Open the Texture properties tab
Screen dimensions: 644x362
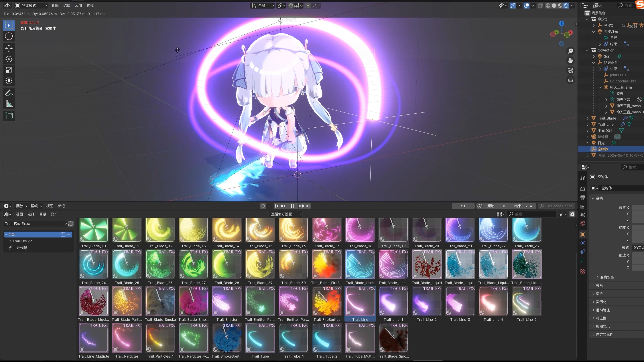(x=583, y=271)
